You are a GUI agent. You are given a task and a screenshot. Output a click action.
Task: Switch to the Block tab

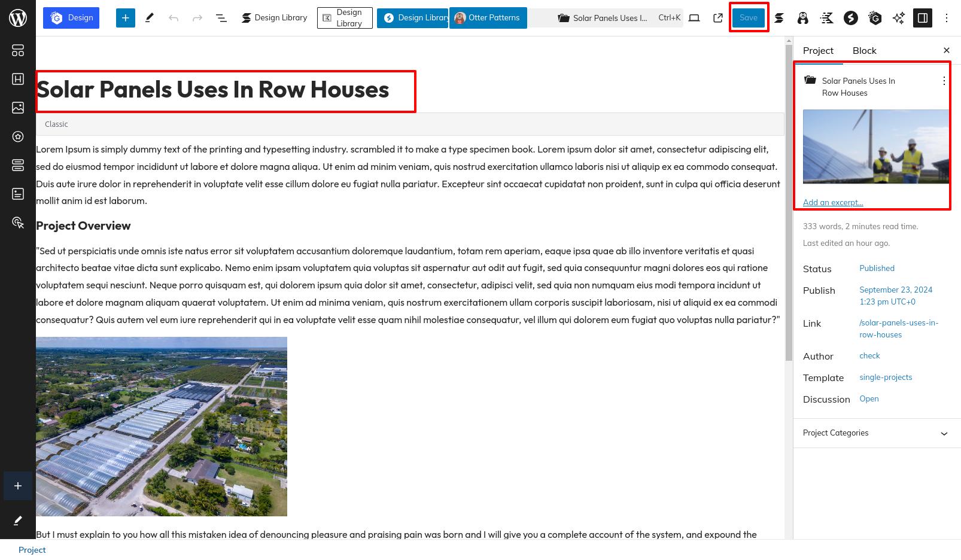tap(864, 51)
